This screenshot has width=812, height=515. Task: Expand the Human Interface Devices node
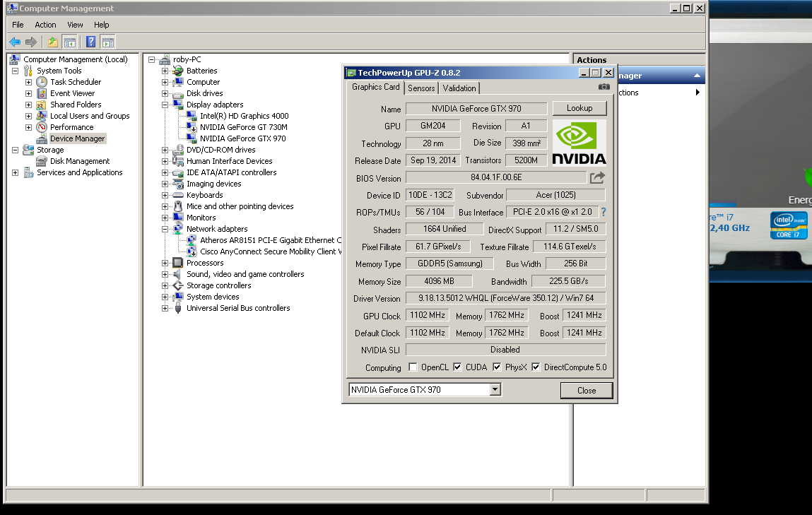[165, 162]
